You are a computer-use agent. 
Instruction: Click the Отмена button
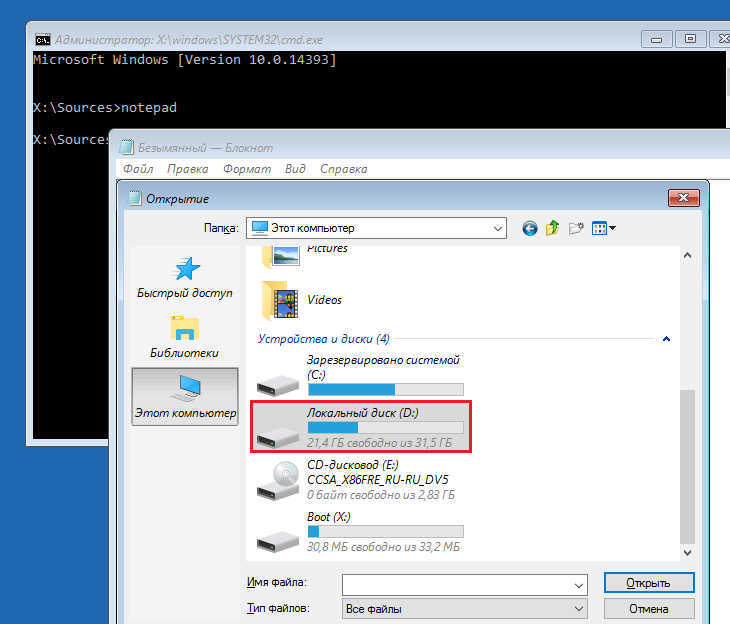click(x=648, y=608)
